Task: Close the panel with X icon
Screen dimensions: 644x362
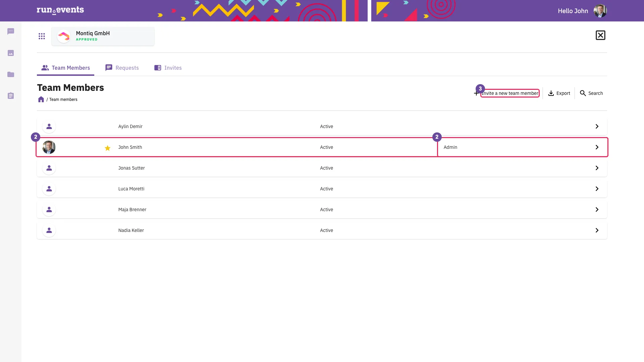Action: (600, 35)
